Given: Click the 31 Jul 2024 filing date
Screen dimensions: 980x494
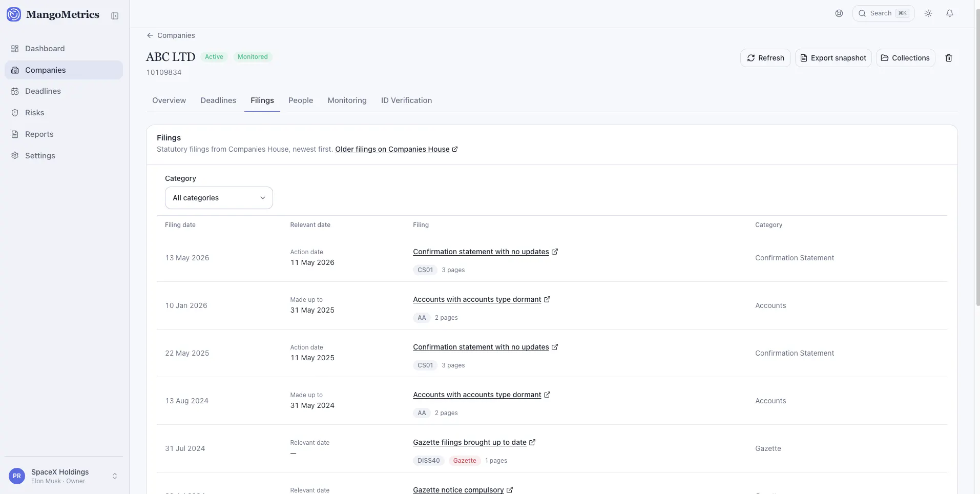Looking at the screenshot, I should point(185,448).
